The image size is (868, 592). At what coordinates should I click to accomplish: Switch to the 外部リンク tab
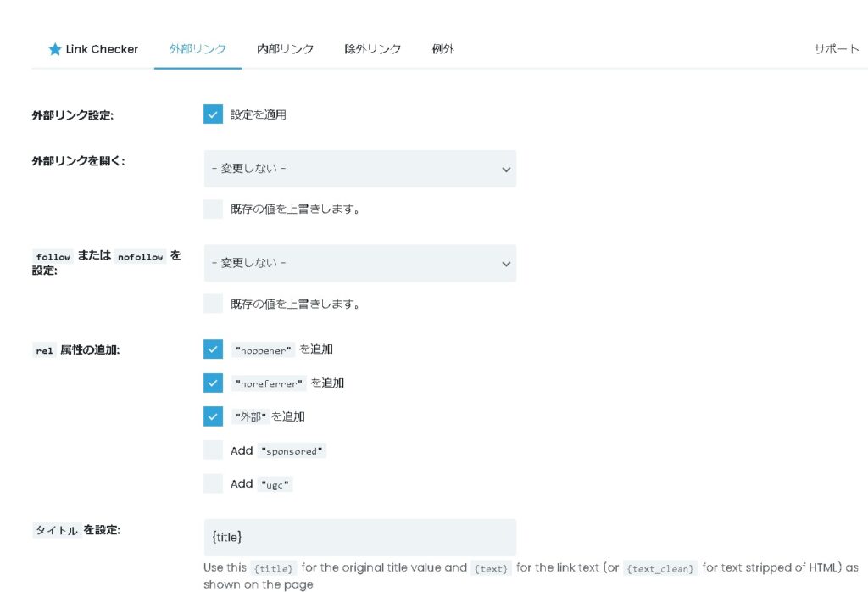198,49
